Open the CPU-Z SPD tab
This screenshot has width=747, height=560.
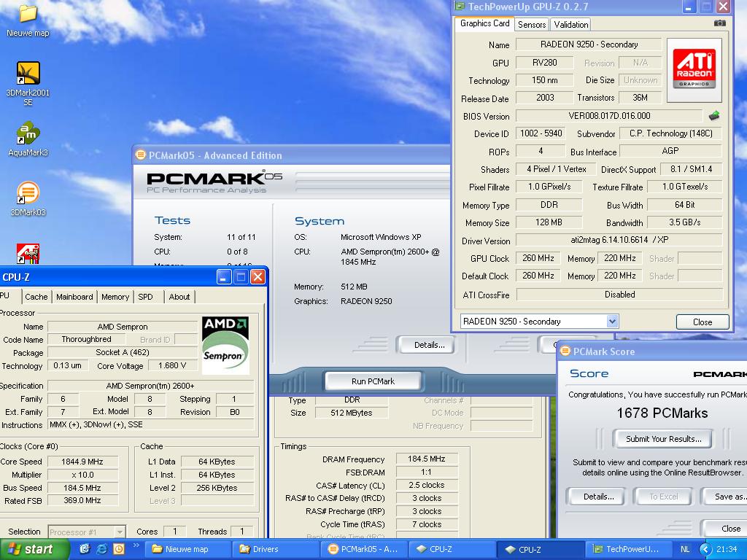click(x=145, y=297)
